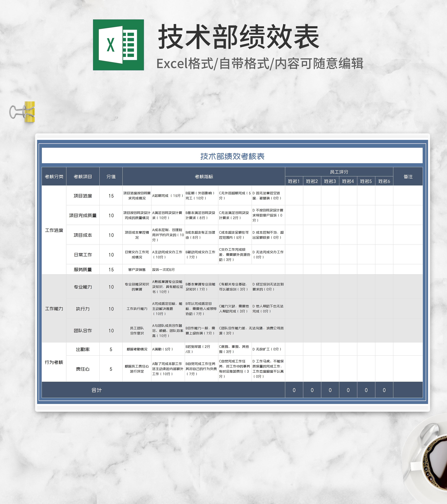447x504 pixels.
Task: Click the green Excel logo icon
Action: 118,45
